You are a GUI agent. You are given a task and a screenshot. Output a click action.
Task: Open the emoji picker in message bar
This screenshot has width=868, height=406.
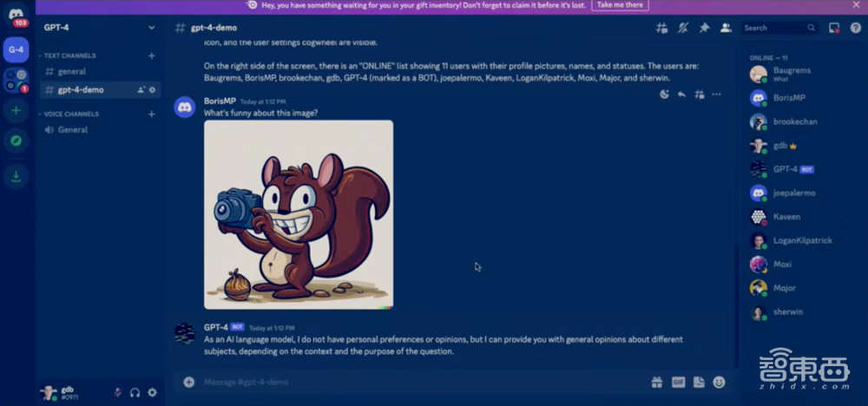tap(719, 382)
